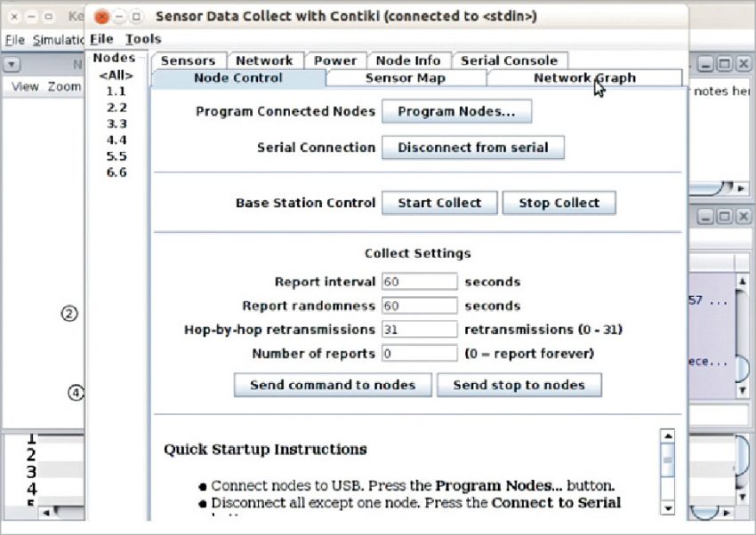
Task: Click the Stop Collect button
Action: (x=559, y=203)
